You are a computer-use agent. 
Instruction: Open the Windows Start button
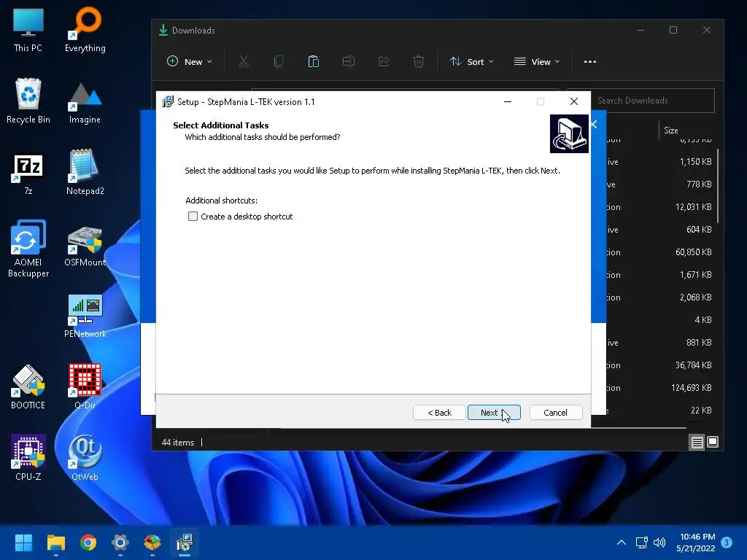23,542
